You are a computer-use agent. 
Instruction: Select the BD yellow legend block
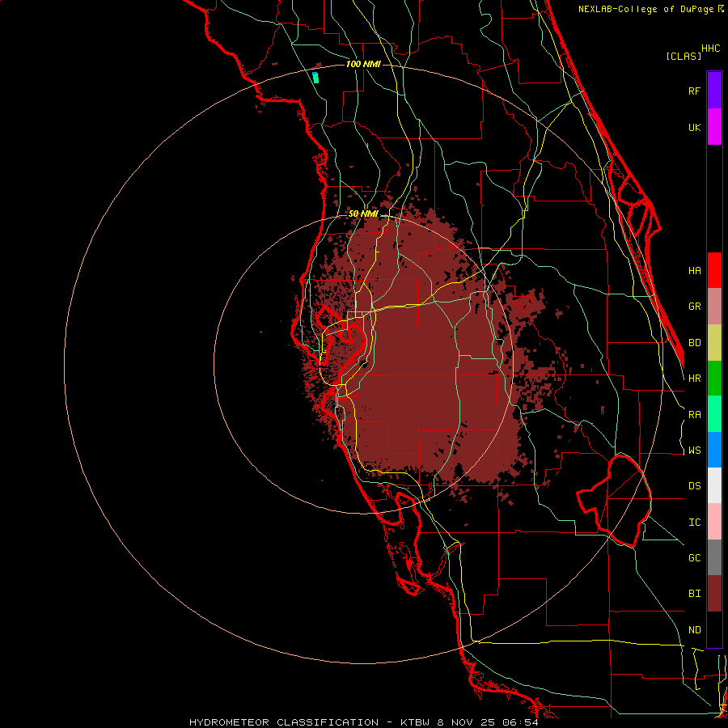(714, 343)
